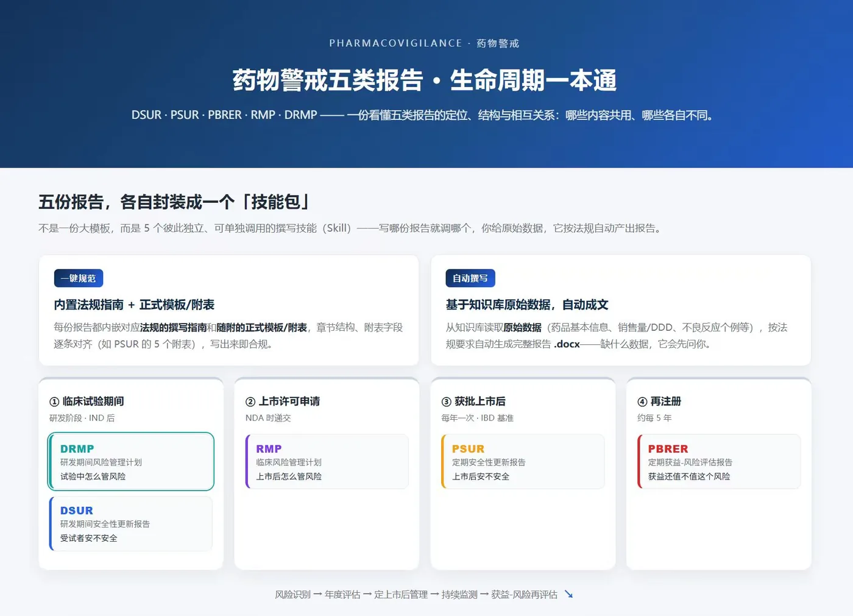Click 风险识别 in the bottom flow line

(292, 595)
